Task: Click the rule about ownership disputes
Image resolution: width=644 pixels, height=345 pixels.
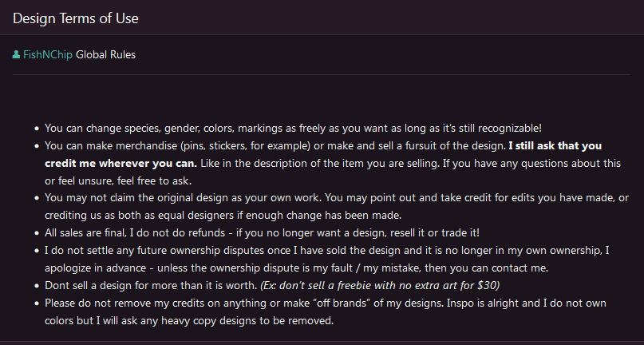Action: point(319,250)
